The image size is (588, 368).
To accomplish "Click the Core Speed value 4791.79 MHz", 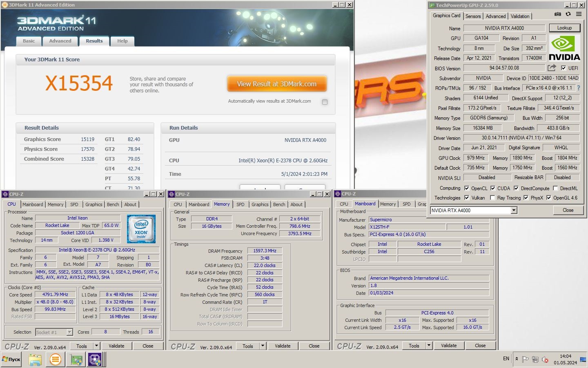I will tap(55, 294).
